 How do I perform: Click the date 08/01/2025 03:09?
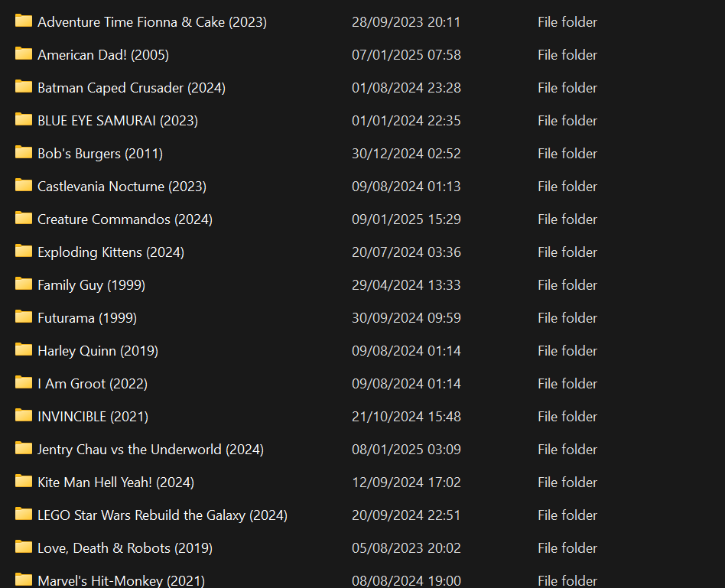pos(406,450)
